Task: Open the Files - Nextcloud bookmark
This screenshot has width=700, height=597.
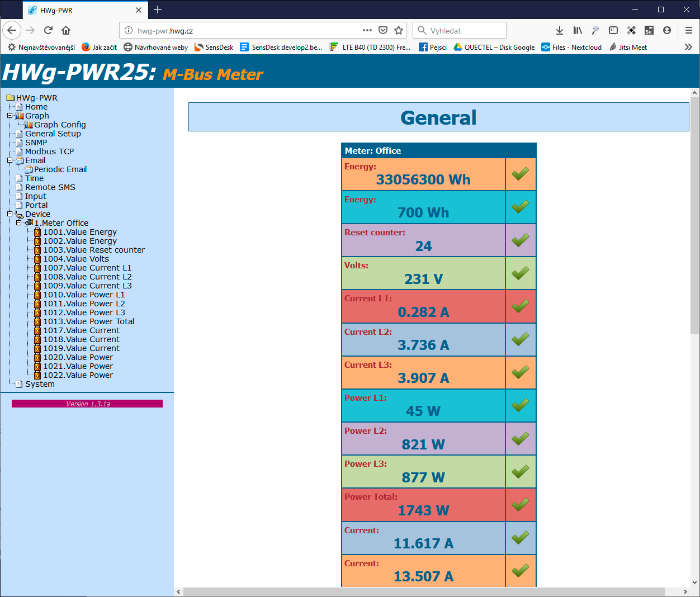Action: [571, 47]
